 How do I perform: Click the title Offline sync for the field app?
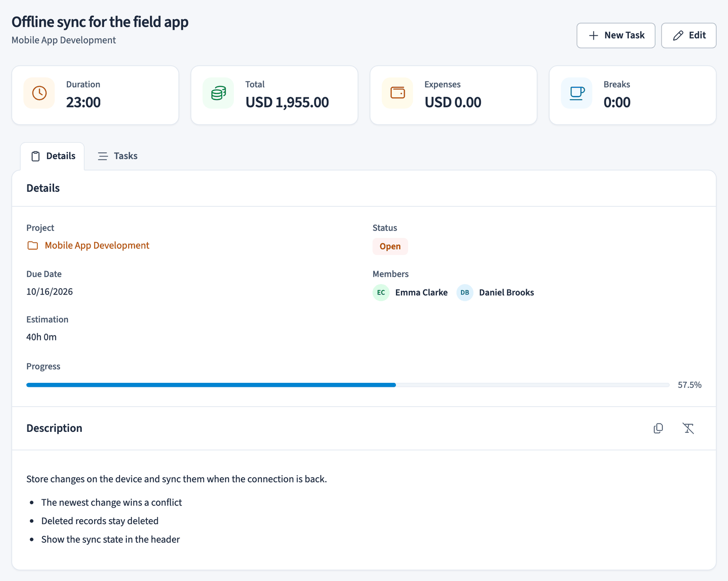coord(100,22)
